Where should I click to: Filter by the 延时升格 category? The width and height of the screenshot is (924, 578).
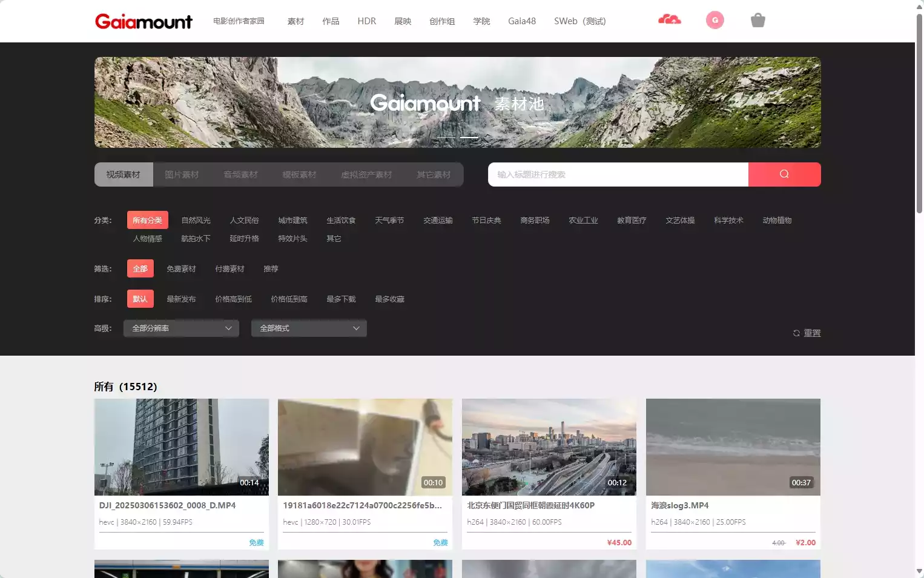pyautogui.click(x=245, y=238)
